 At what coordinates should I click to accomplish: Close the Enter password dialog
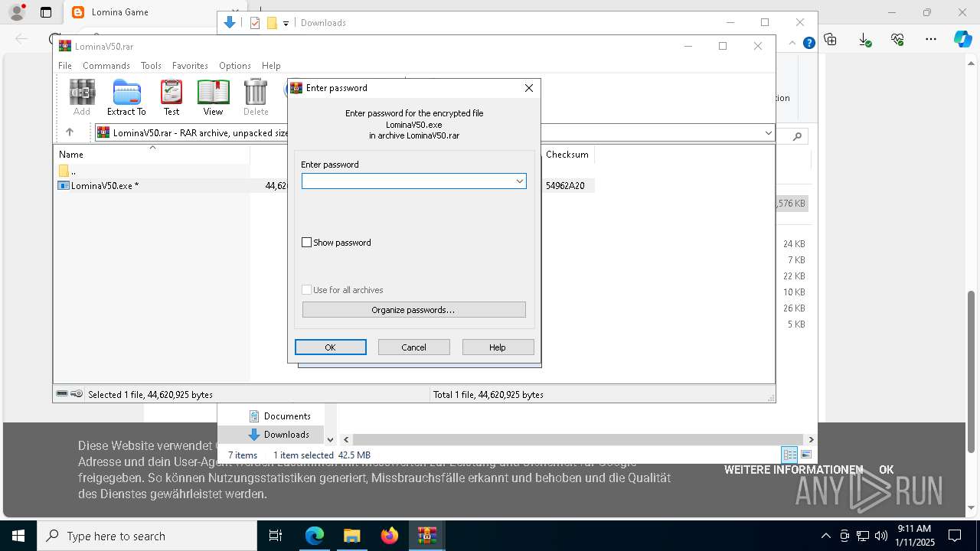point(528,88)
